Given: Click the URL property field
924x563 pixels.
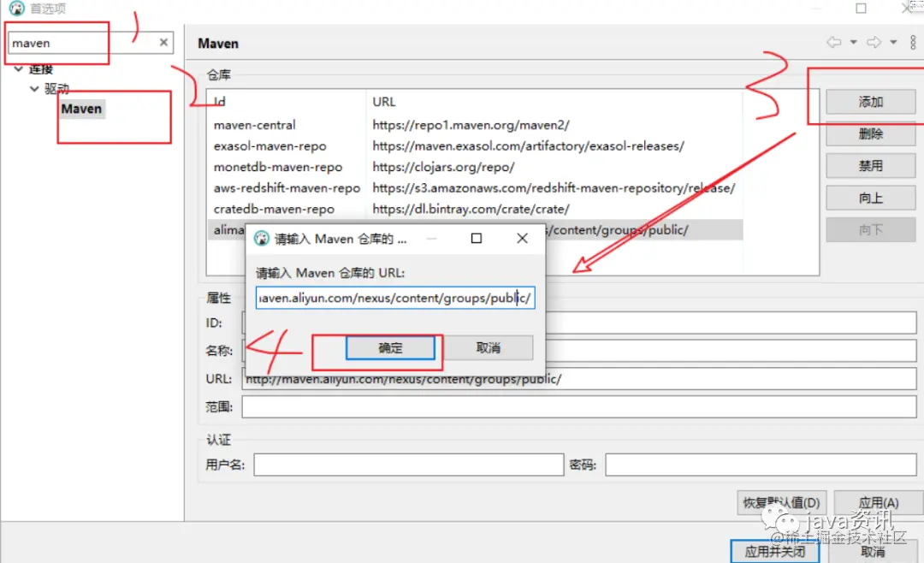Looking at the screenshot, I should click(579, 378).
